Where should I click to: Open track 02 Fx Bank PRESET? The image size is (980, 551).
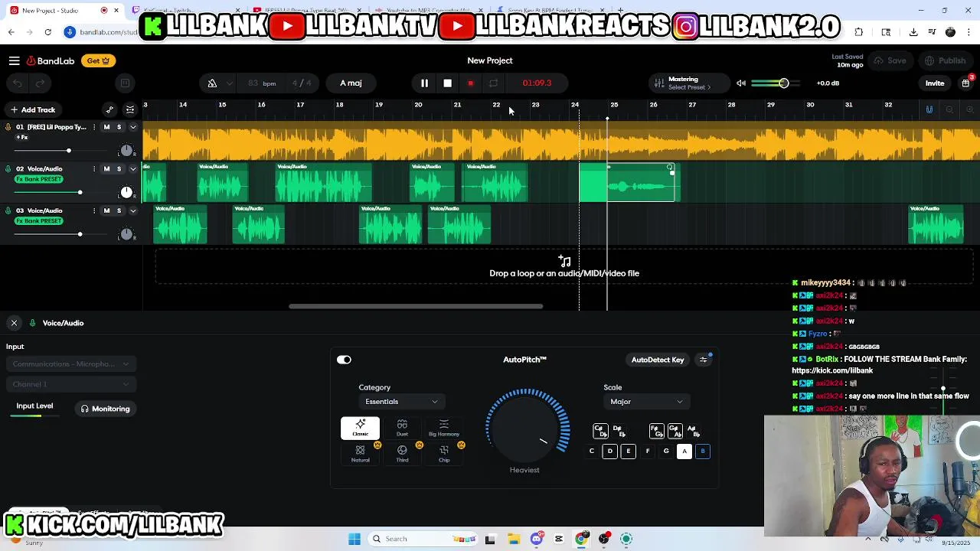(39, 179)
